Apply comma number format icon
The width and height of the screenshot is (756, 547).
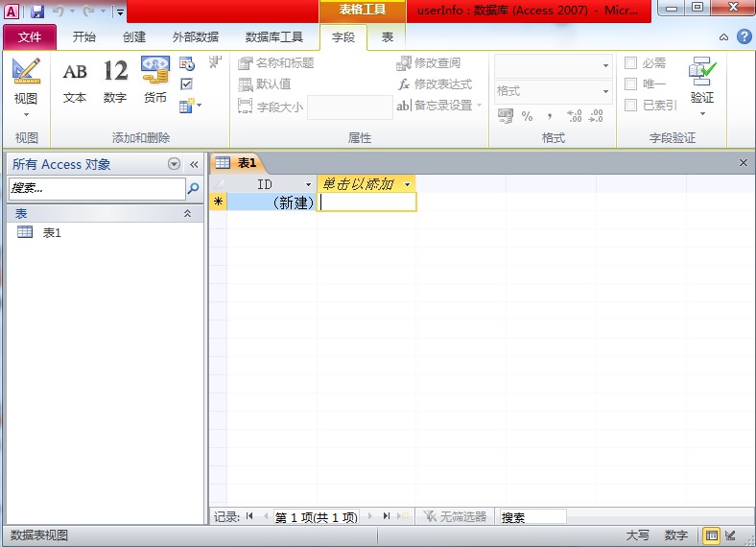tap(550, 116)
